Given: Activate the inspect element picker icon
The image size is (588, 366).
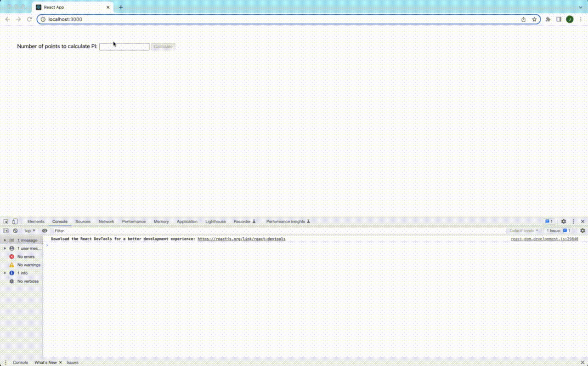Looking at the screenshot, I should click(6, 222).
